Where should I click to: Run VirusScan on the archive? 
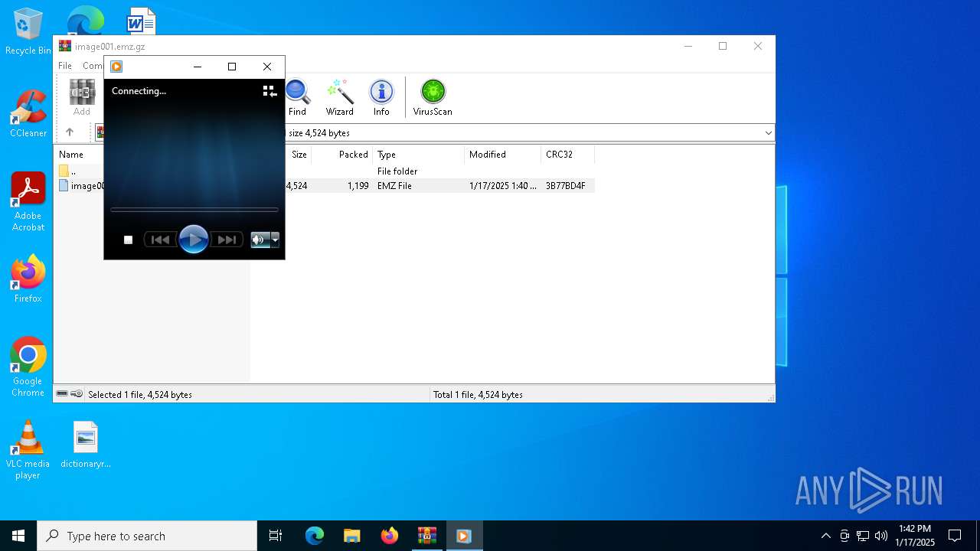click(x=433, y=98)
